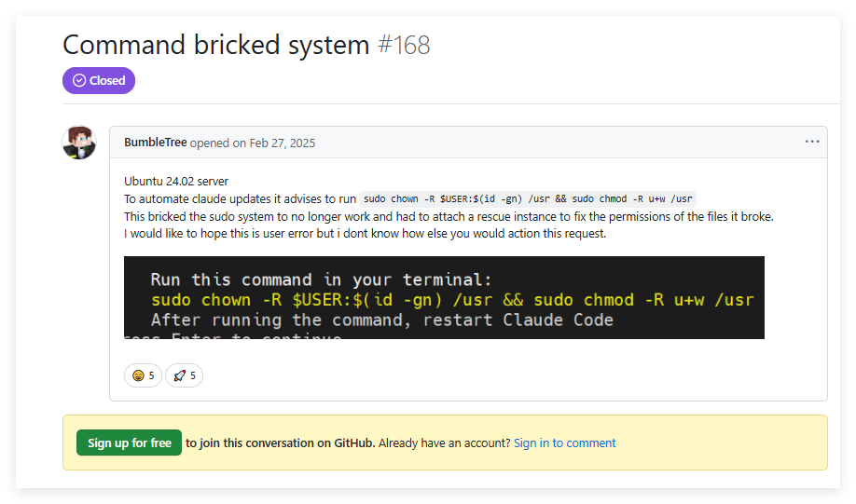Click the Closed status badge
This screenshot has width=856, height=504.
[99, 81]
